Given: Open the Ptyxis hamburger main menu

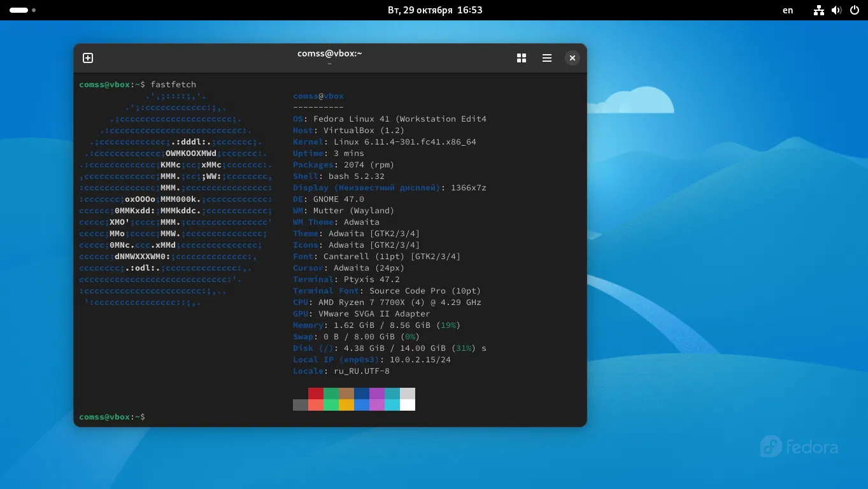Looking at the screenshot, I should pyautogui.click(x=547, y=58).
